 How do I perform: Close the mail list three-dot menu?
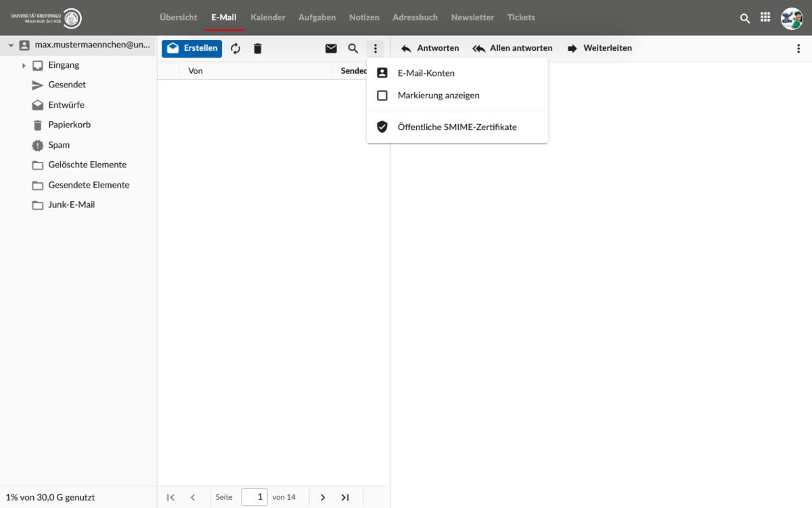point(375,49)
